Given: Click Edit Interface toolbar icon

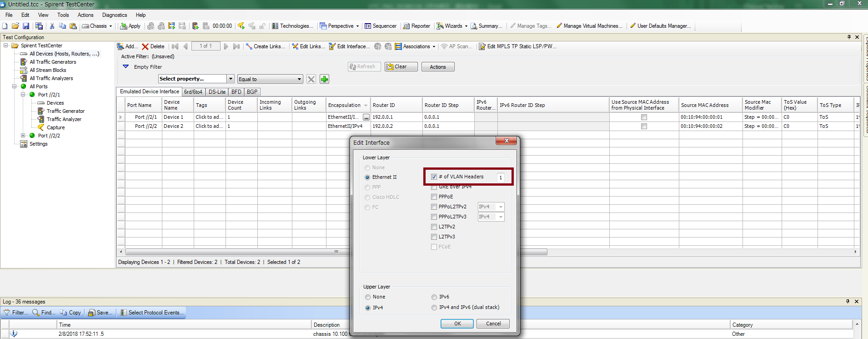Looking at the screenshot, I should click(x=332, y=46).
